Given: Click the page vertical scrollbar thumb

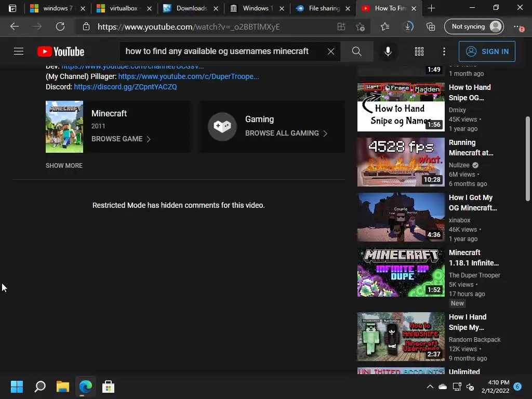Looking at the screenshot, I should tap(528, 158).
